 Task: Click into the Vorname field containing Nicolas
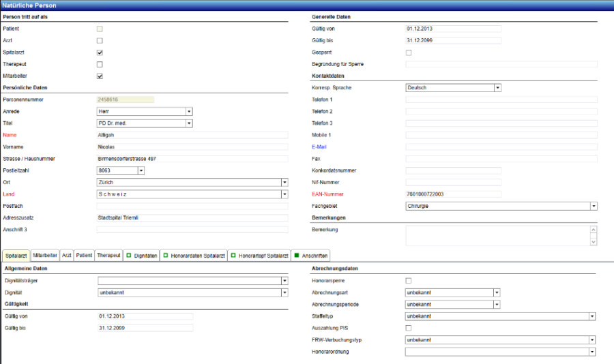click(x=192, y=147)
